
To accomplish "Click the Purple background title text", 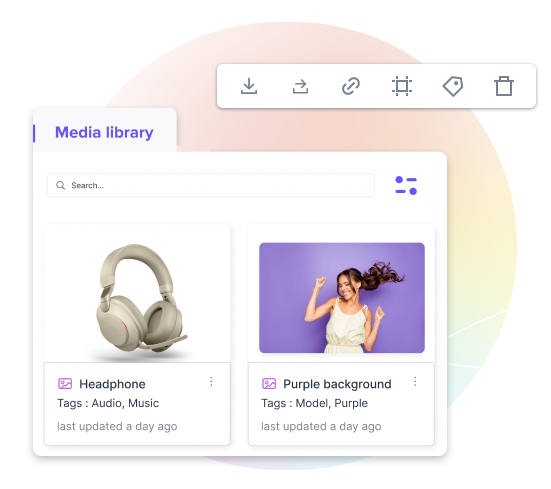I will tap(337, 384).
